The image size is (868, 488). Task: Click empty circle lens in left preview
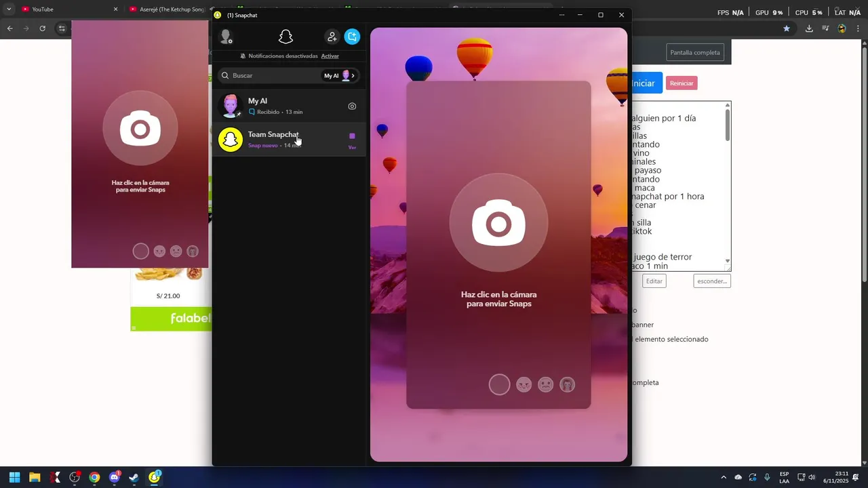tap(140, 251)
